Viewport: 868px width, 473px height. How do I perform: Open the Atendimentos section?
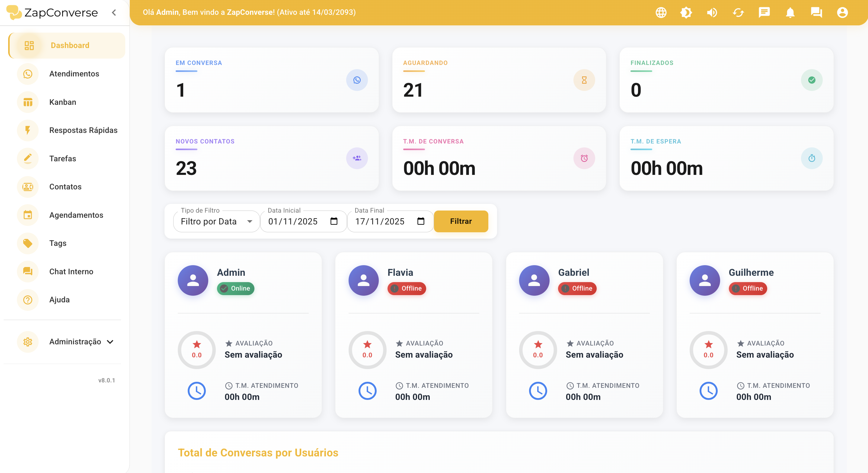[x=74, y=74]
